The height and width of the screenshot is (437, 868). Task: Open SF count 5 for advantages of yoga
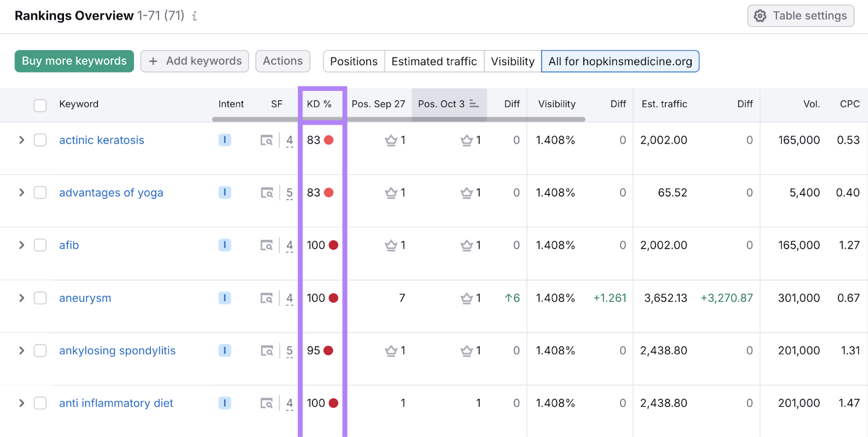(x=290, y=193)
